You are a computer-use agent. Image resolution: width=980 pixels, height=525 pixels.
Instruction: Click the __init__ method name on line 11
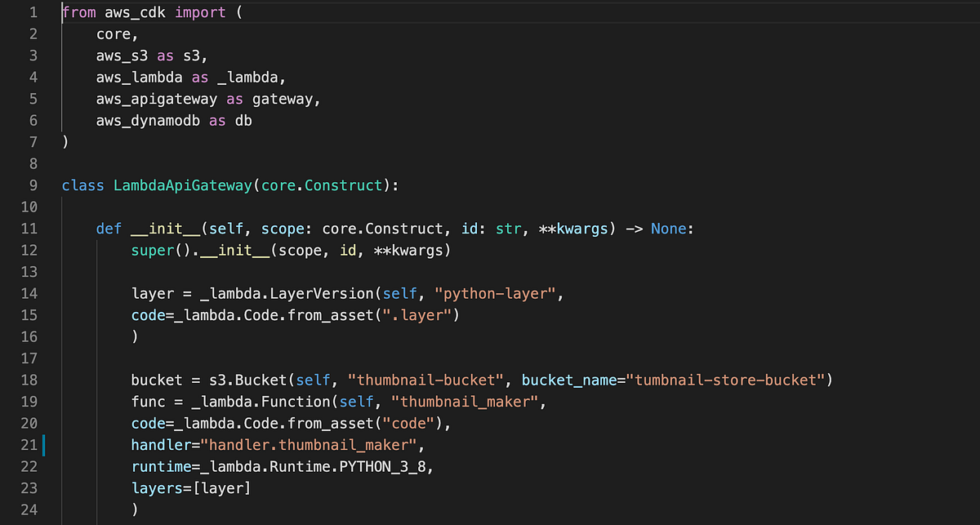pos(167,229)
